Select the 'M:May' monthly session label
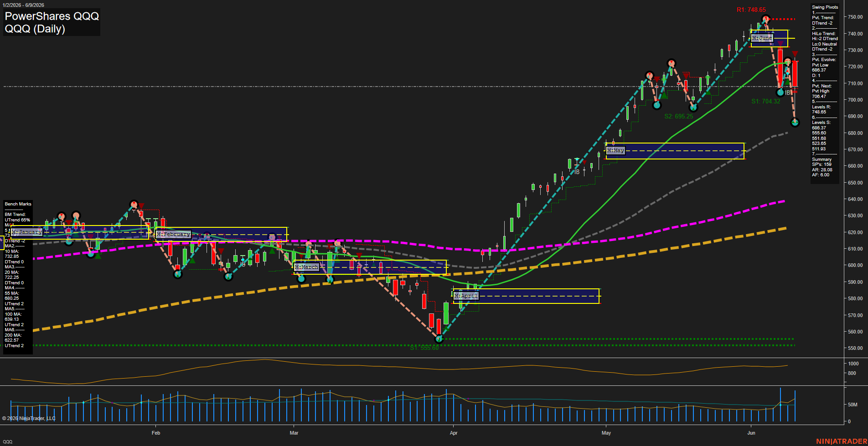 point(615,150)
